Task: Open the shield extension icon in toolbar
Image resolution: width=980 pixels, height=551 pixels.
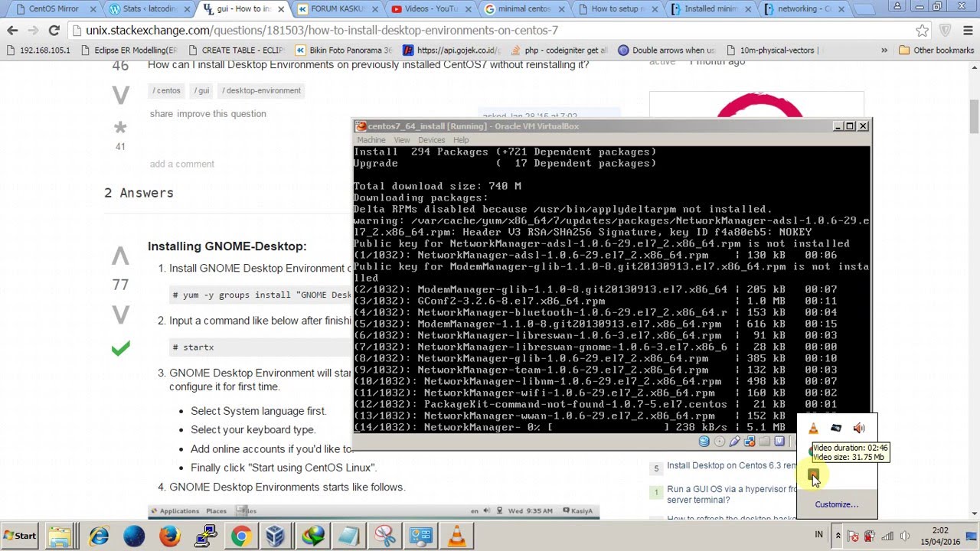Action: [x=945, y=31]
